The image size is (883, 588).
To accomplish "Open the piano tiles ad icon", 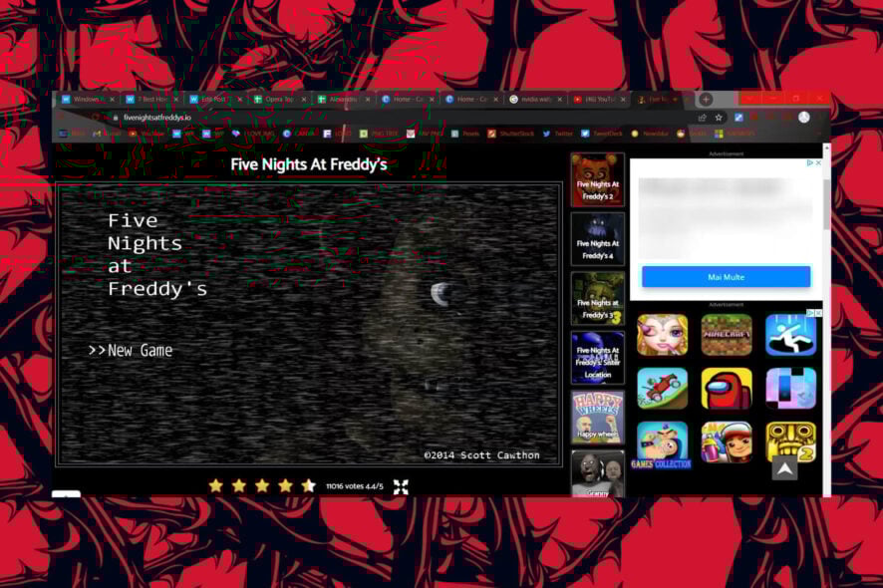I will (790, 389).
